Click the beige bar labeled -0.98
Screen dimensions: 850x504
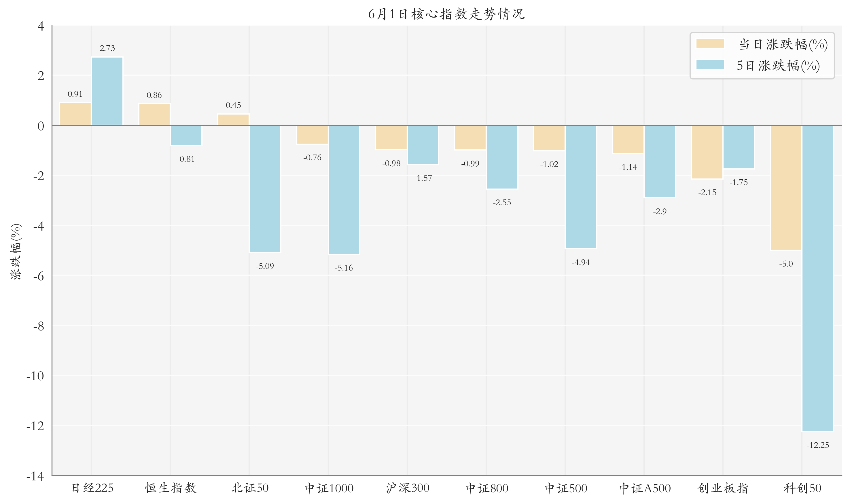391,138
